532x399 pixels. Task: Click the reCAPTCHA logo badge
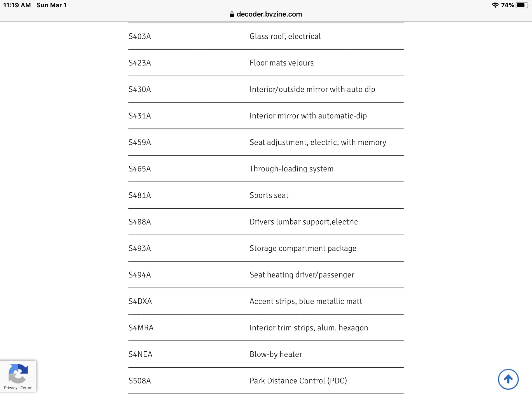pyautogui.click(x=18, y=373)
